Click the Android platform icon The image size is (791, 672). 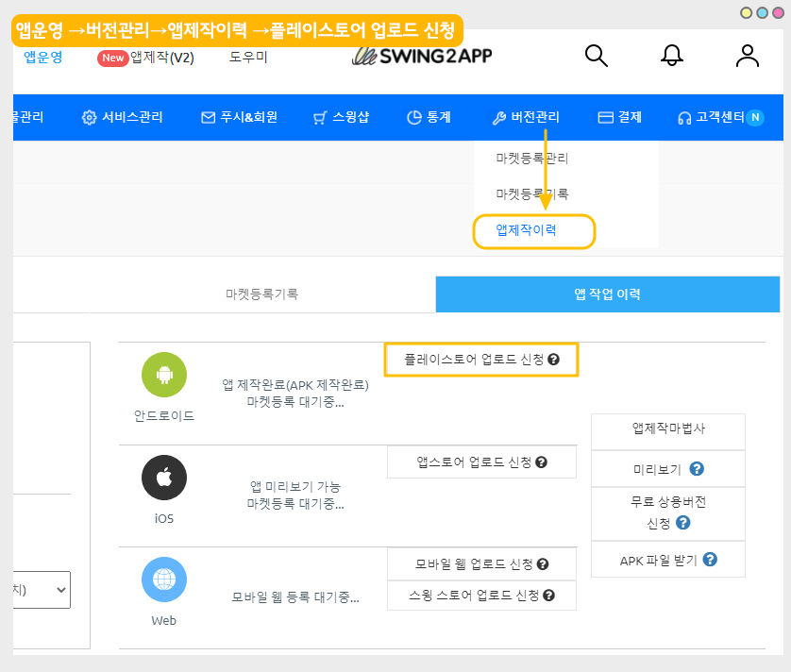[x=164, y=376]
